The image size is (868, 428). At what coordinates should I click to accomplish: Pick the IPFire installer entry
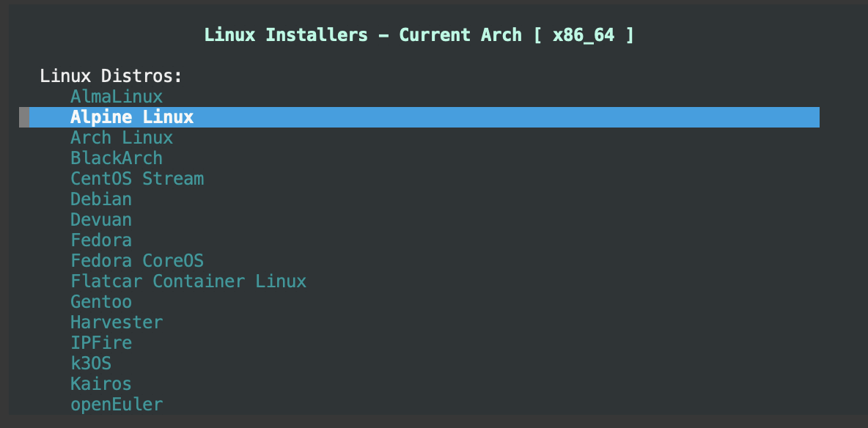101,342
